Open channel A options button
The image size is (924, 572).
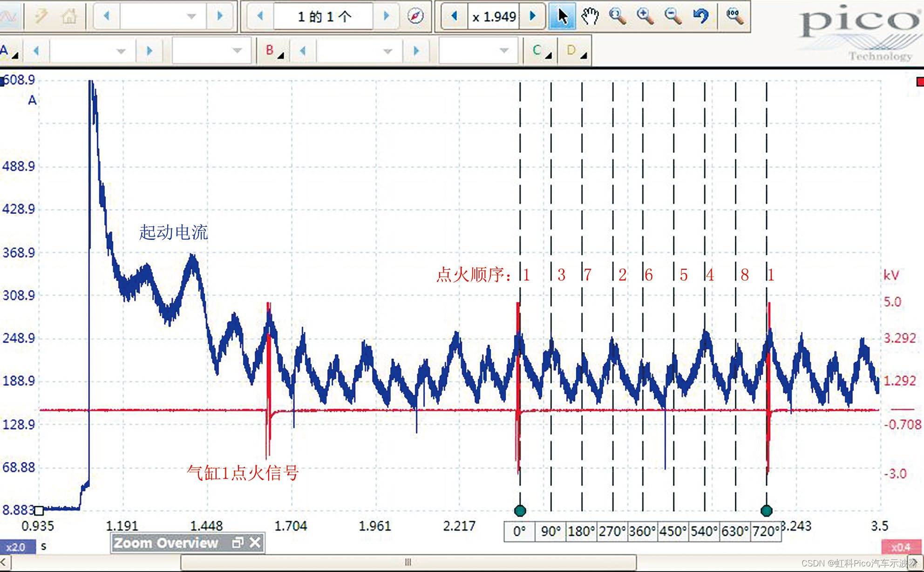tap(9, 51)
